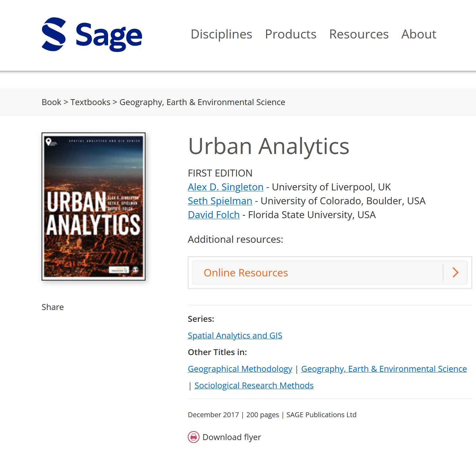The width and height of the screenshot is (476, 464).
Task: Browse Geographical Methodology titles
Action: [x=240, y=369]
